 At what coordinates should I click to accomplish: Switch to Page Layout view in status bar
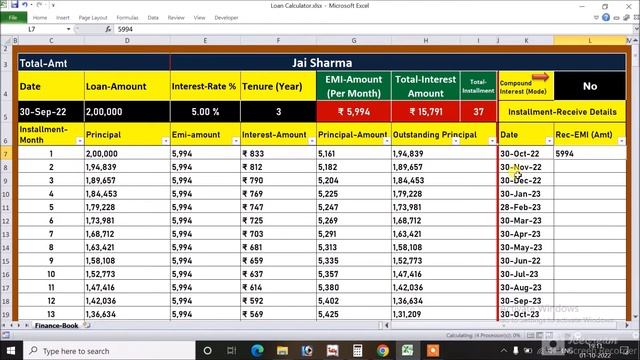[x=540, y=336]
